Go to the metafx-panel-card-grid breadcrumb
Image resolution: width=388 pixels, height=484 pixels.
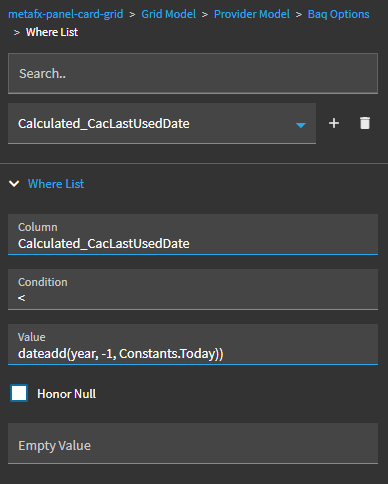tap(66, 14)
